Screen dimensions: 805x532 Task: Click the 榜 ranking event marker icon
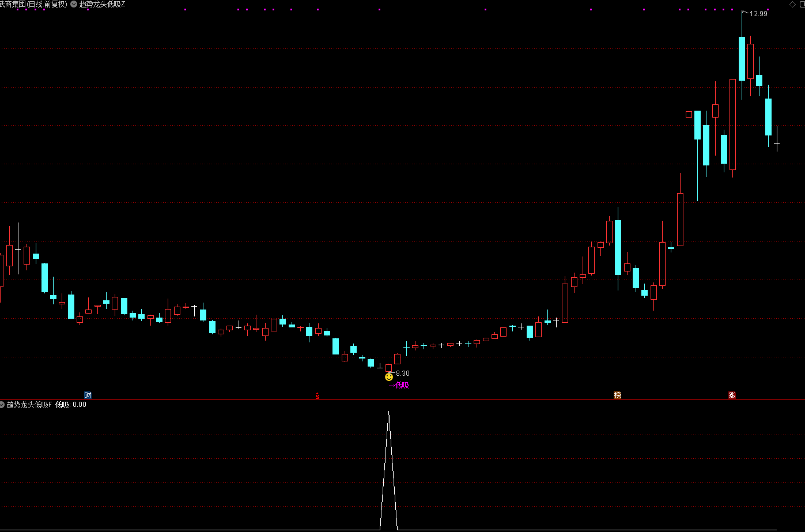618,395
